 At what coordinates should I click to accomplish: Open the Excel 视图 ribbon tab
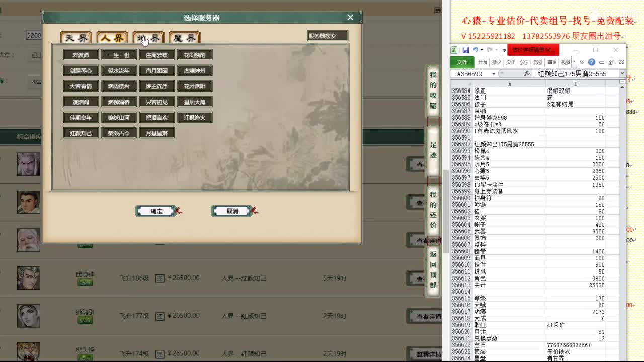click(x=566, y=62)
